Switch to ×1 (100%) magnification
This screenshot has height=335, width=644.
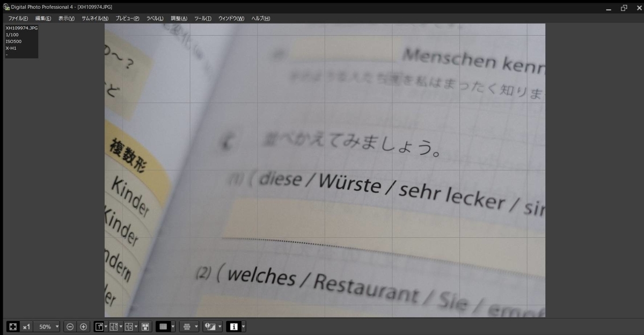pyautogui.click(x=26, y=326)
